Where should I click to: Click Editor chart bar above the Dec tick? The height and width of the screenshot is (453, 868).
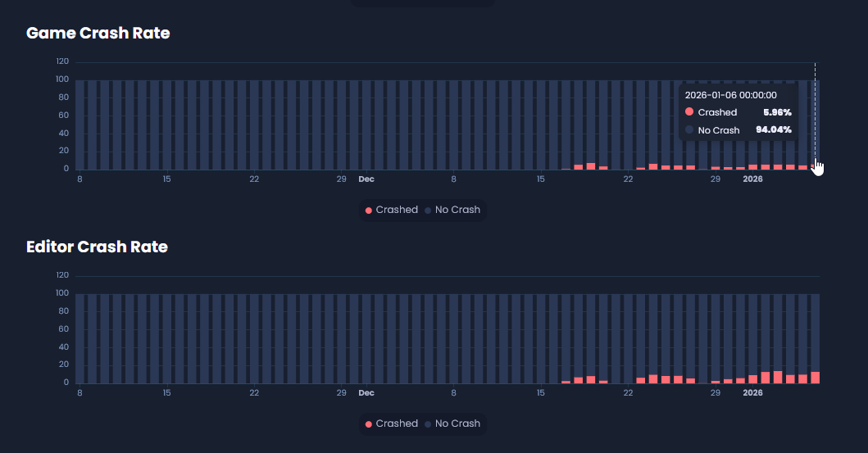[366, 336]
